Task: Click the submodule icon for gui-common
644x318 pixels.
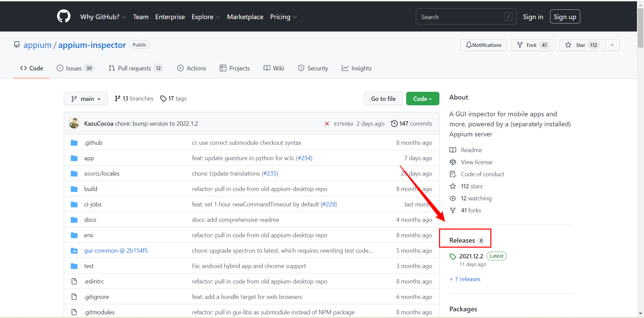Action: click(x=74, y=251)
